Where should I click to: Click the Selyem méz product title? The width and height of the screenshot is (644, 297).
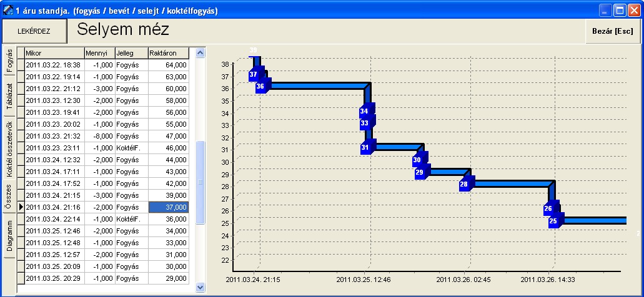coord(123,30)
